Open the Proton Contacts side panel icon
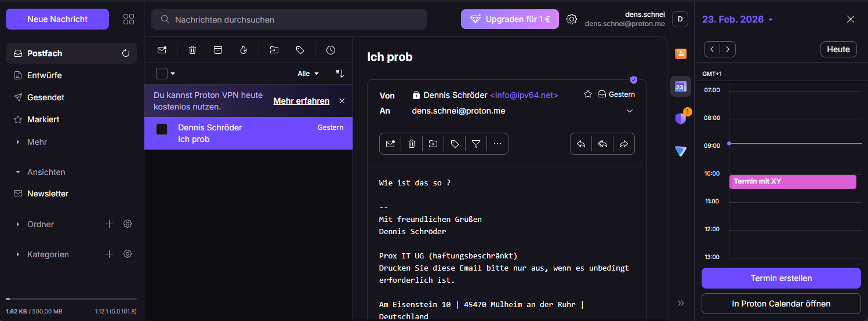The image size is (868, 321). point(681,54)
